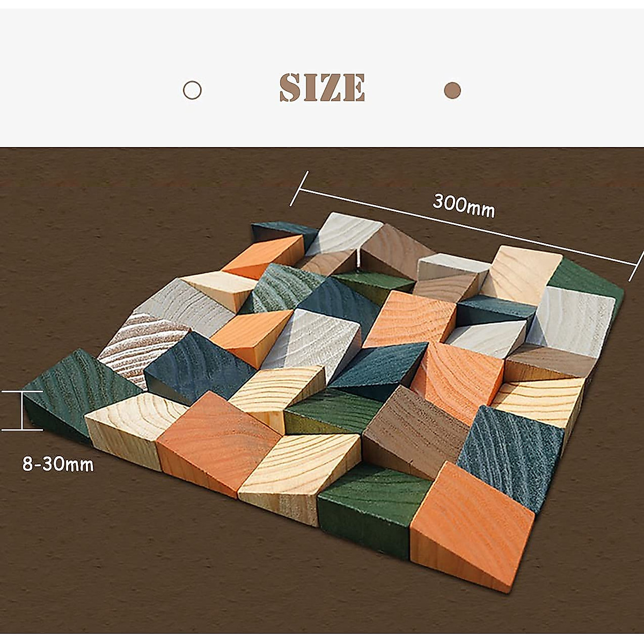Click the natural wood block at back-right

[x=518, y=274]
